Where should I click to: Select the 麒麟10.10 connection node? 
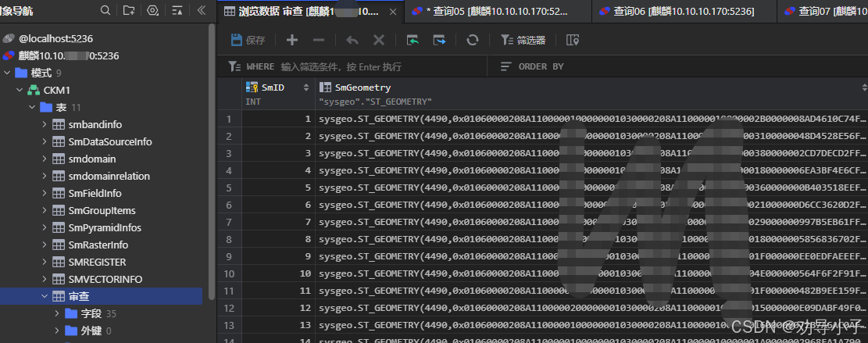point(68,56)
